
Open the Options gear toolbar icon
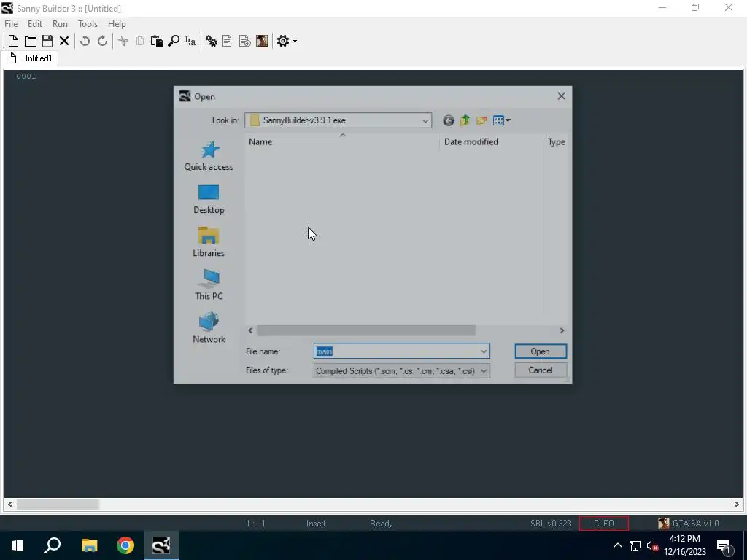click(x=283, y=41)
